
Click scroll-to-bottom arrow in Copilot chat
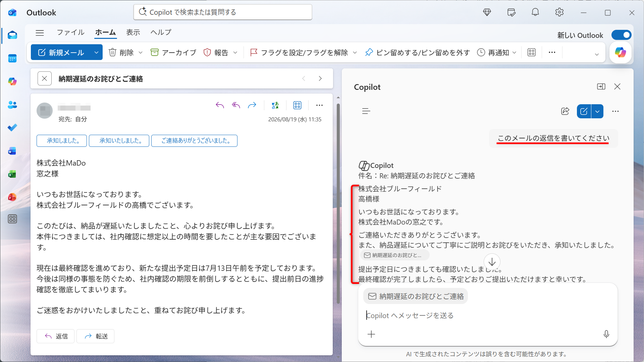click(492, 262)
